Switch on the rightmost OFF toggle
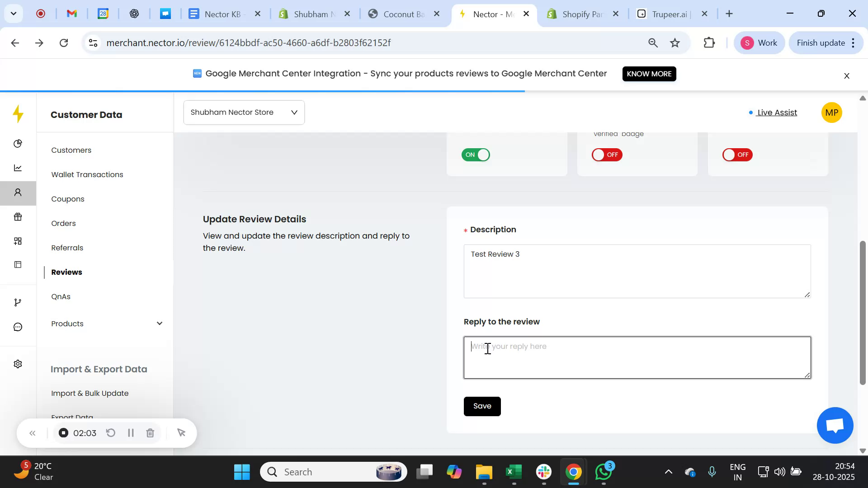 (737, 155)
